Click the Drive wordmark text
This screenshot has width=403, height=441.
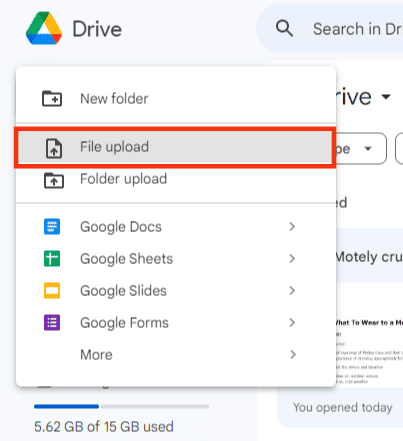[x=97, y=29]
